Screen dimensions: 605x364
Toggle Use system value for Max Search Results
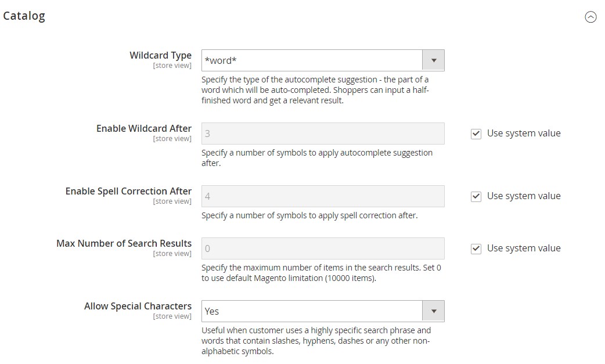pos(476,249)
